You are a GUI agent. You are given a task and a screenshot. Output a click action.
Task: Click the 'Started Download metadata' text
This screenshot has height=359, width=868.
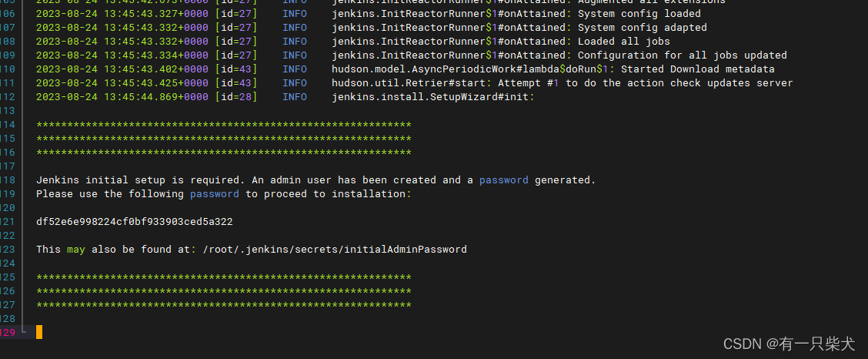pos(697,69)
